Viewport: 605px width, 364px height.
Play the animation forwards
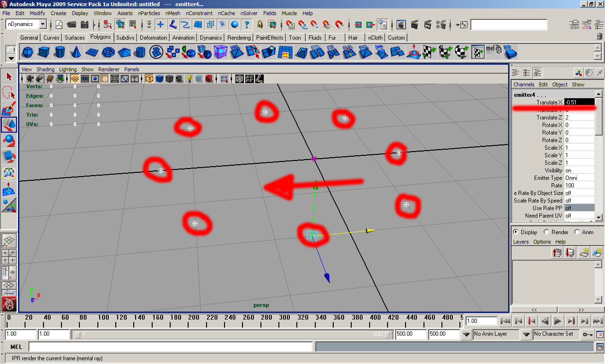(558, 321)
